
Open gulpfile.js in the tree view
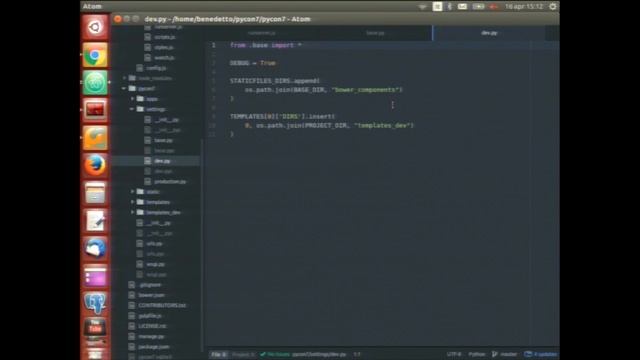click(x=150, y=316)
